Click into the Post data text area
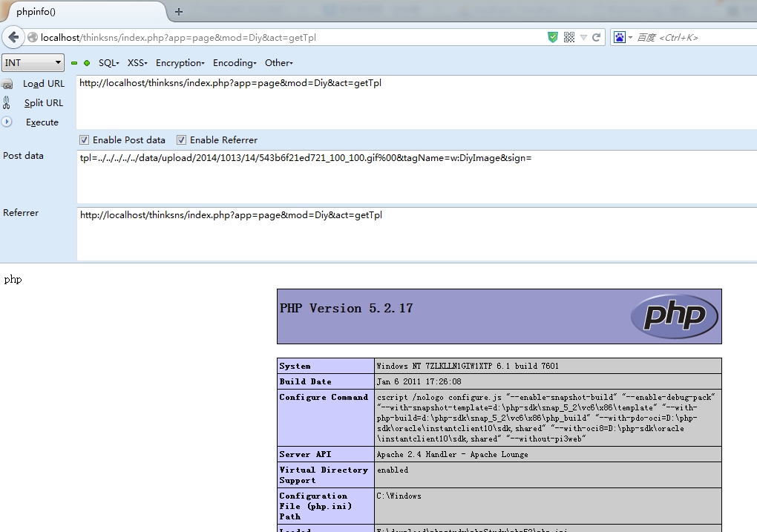 click(416, 177)
